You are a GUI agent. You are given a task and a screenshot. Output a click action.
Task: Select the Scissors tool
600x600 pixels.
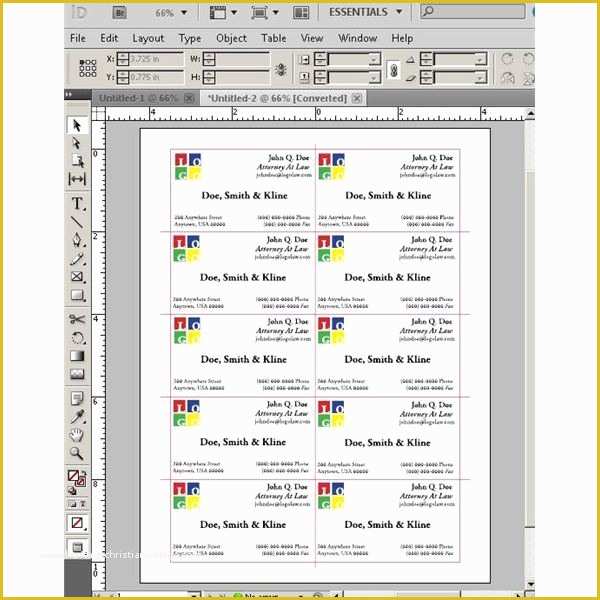pyautogui.click(x=77, y=319)
